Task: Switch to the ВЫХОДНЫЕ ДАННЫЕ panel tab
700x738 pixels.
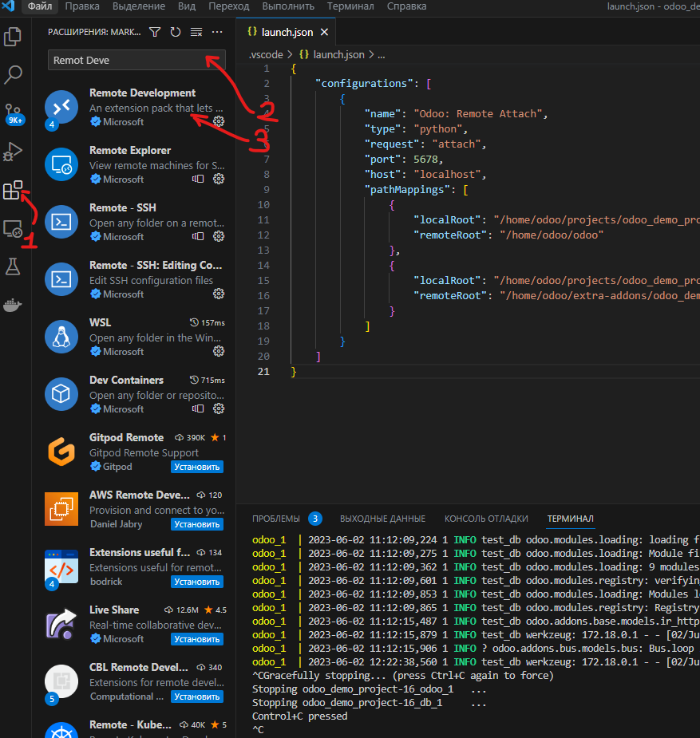Action: coord(382,519)
